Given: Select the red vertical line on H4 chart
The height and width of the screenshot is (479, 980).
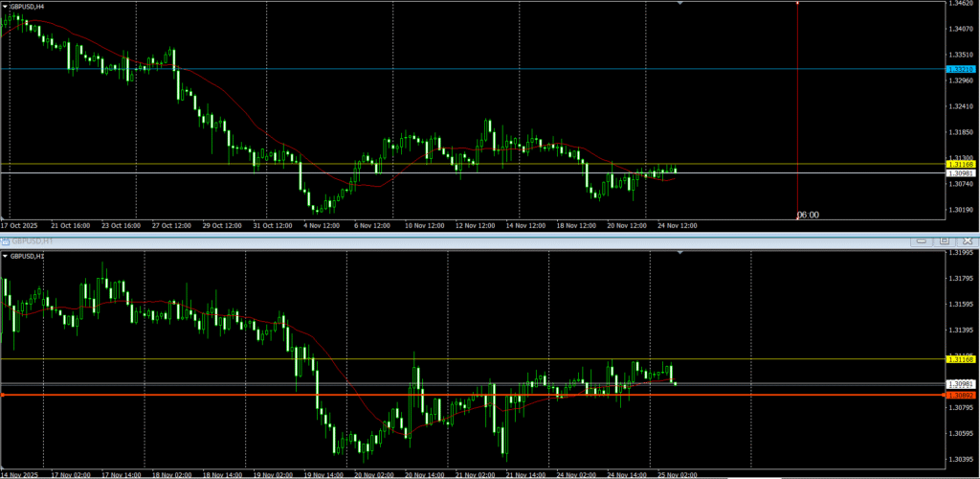Looking at the screenshot, I should point(797,105).
